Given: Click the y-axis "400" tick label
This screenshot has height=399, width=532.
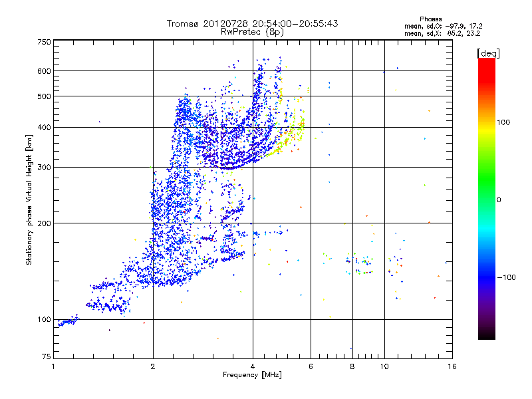Looking at the screenshot, I should click(x=44, y=128).
